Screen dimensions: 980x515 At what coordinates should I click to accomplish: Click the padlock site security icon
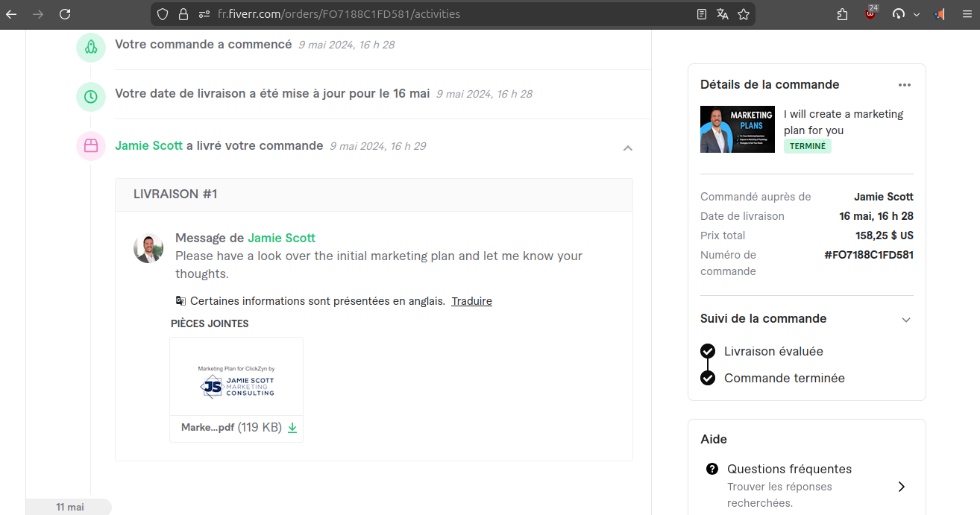tap(183, 14)
